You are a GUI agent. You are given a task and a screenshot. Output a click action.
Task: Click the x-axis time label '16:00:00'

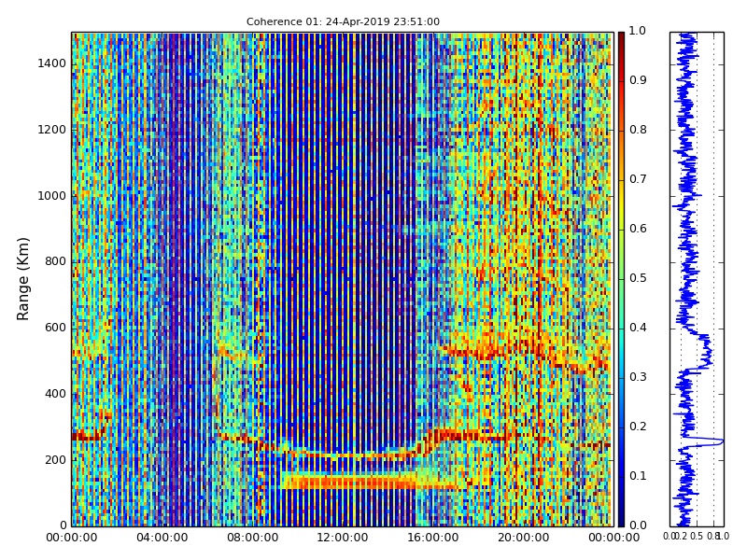click(433, 539)
